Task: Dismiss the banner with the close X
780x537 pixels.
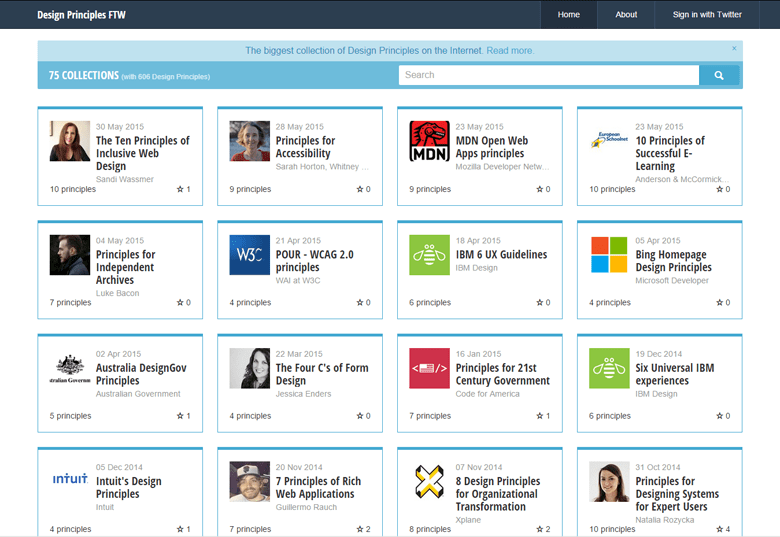Action: click(734, 48)
